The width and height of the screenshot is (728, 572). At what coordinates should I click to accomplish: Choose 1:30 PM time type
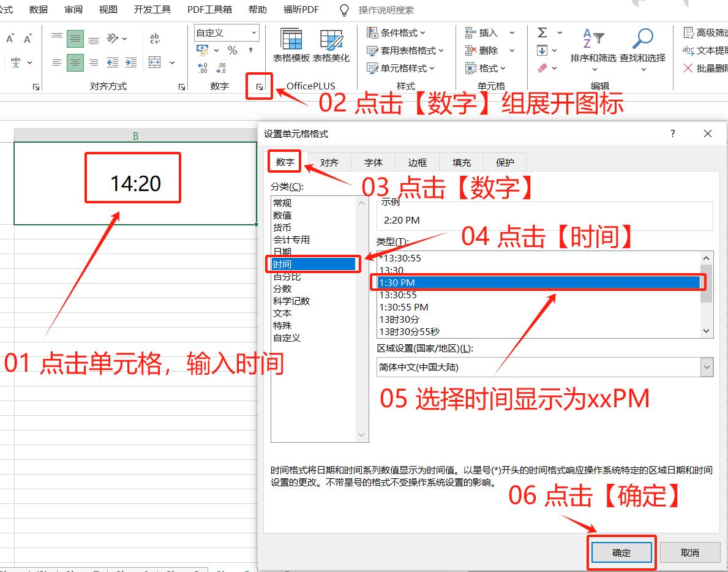click(539, 282)
